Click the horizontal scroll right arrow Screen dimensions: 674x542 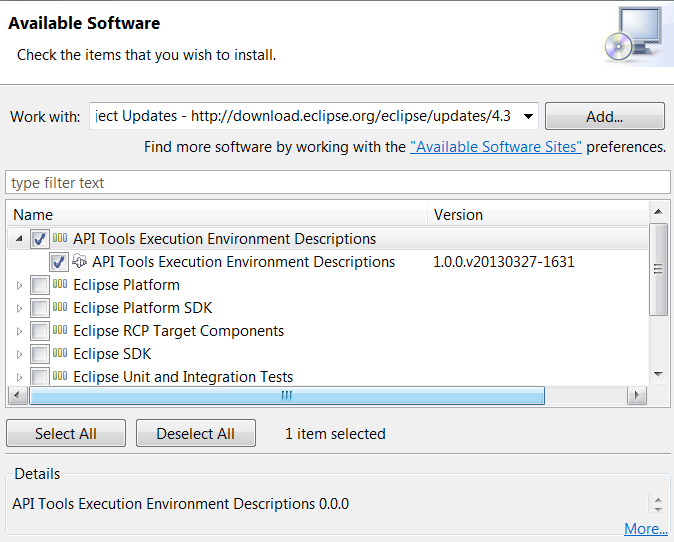(x=637, y=395)
